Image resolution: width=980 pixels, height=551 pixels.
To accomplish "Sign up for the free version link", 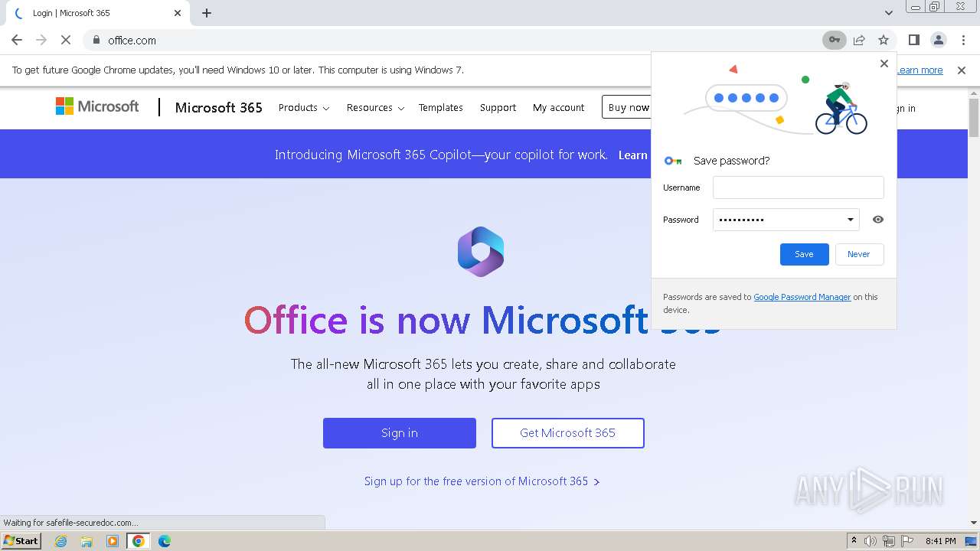I will (482, 481).
